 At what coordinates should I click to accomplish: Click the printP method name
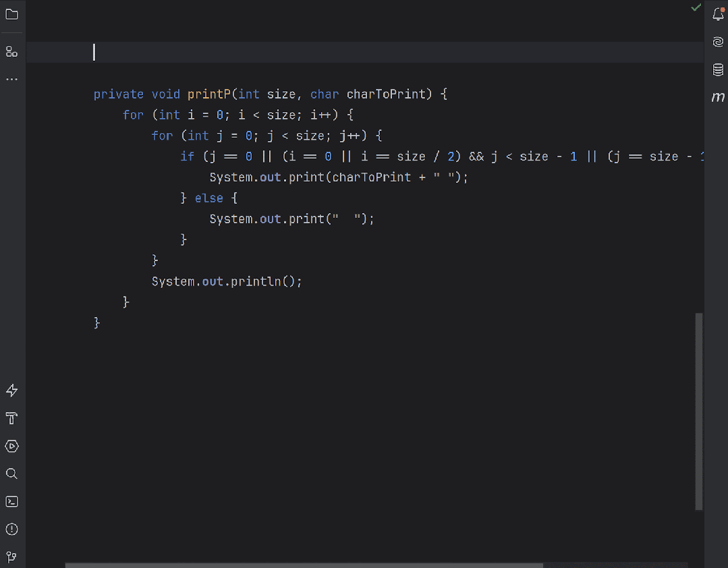209,94
